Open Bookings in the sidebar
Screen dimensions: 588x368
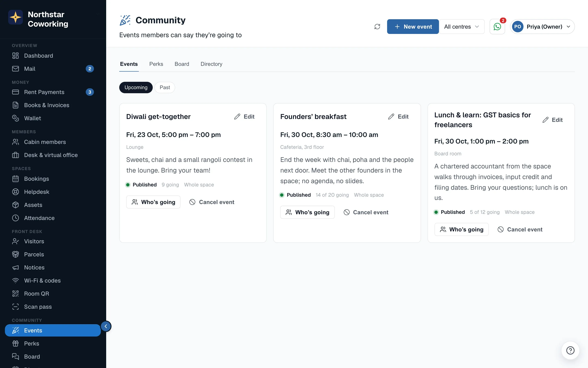(x=53, y=179)
